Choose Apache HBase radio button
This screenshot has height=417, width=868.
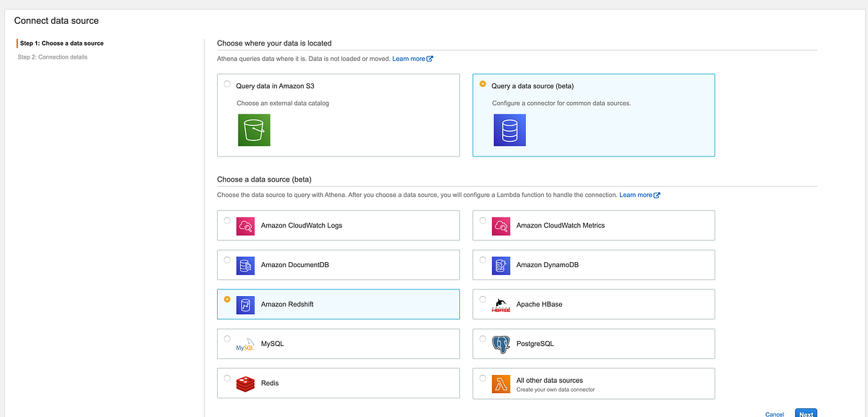[483, 298]
